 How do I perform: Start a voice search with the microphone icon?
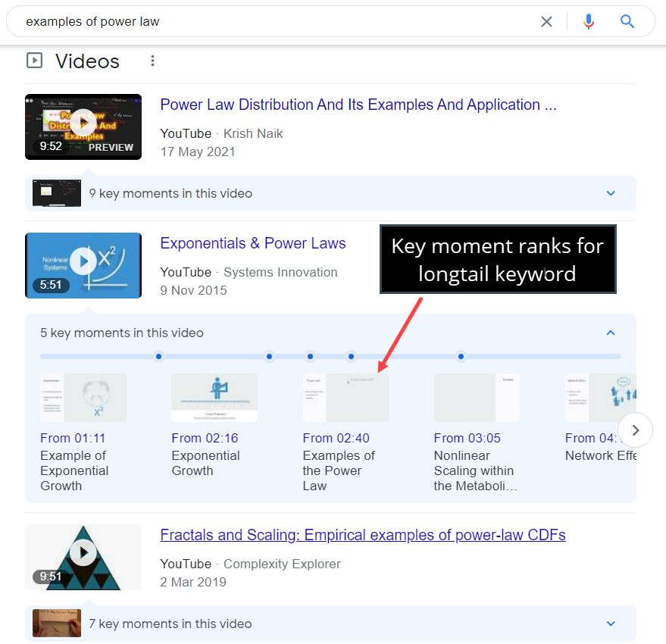(x=589, y=21)
